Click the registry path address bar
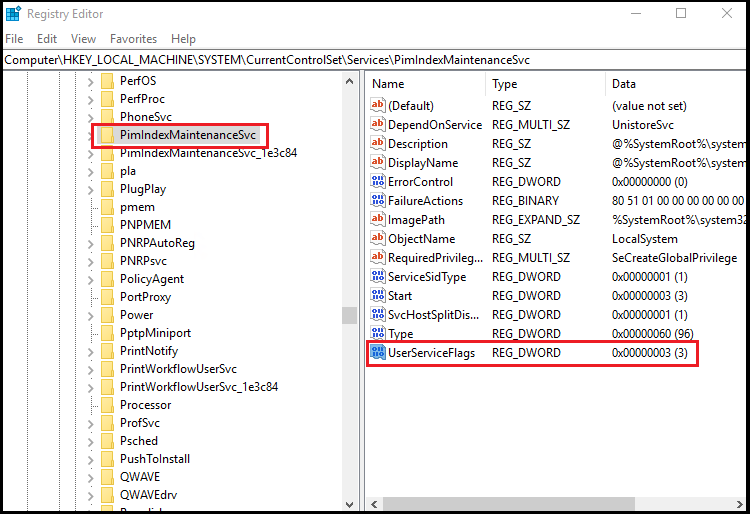750x514 pixels. coord(375,60)
